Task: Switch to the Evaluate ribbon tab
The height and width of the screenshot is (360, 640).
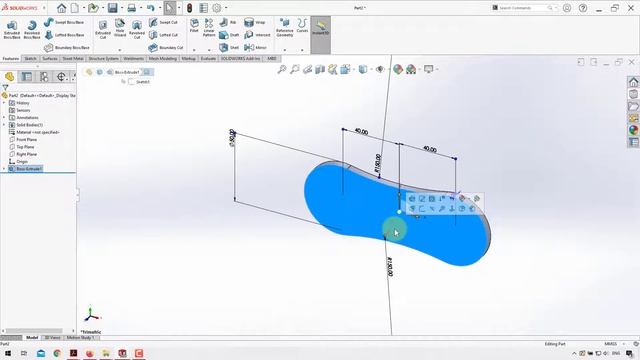Action: [x=208, y=59]
